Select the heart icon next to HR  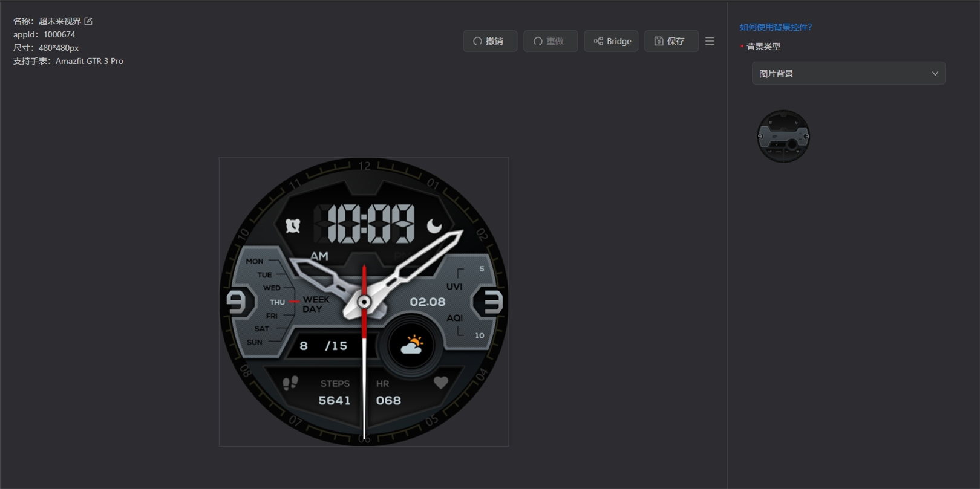[x=441, y=383]
